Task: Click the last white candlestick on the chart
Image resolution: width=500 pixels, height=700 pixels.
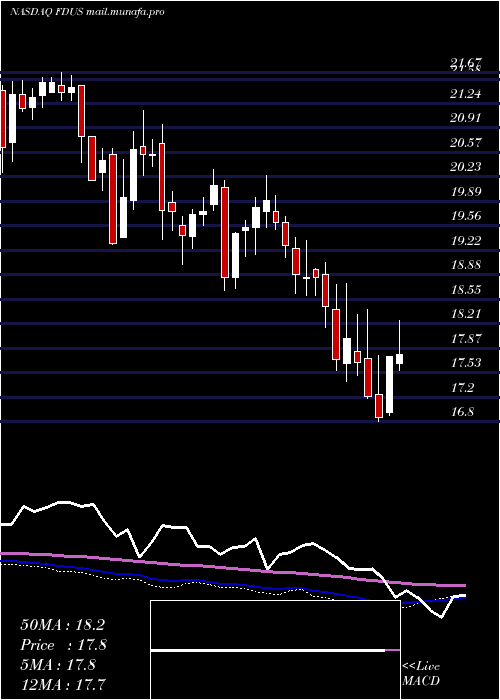Action: pyautogui.click(x=400, y=359)
